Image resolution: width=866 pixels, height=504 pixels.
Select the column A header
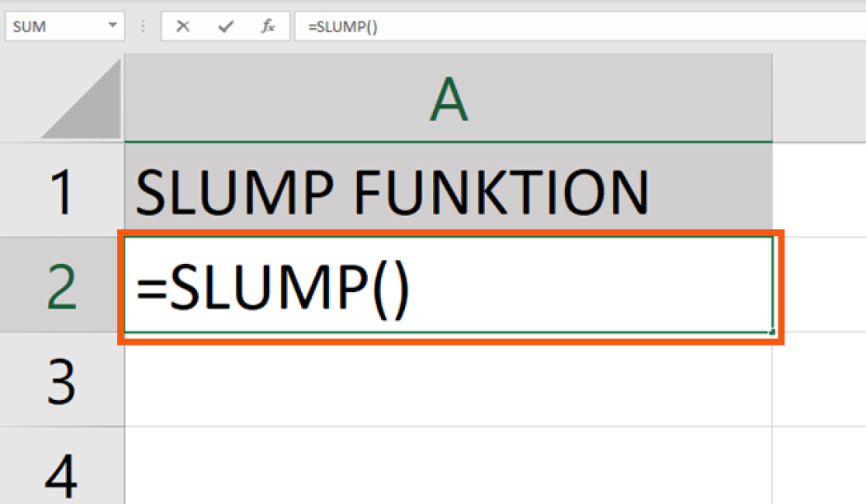point(448,101)
